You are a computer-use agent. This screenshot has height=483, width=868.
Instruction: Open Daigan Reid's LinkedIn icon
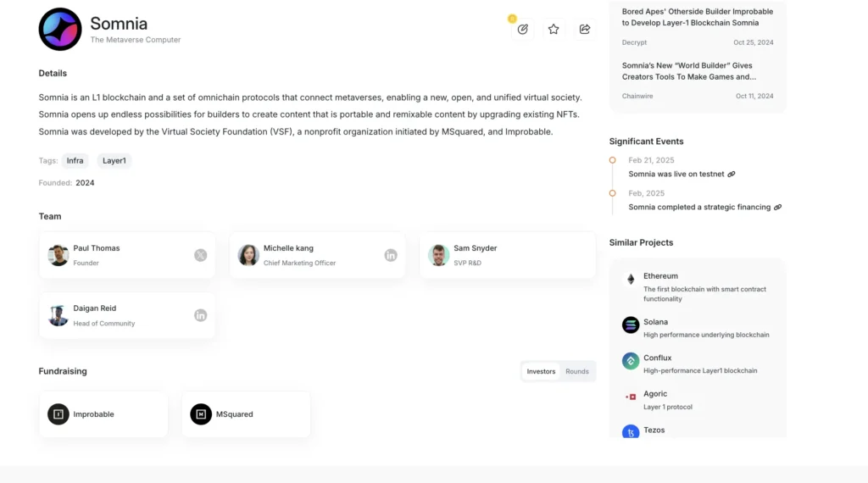click(x=201, y=315)
